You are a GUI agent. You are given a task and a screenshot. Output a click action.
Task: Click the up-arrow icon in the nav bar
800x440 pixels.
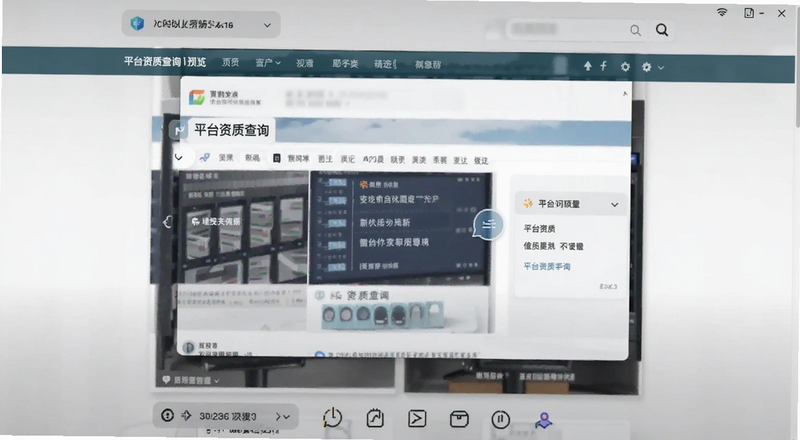[588, 66]
